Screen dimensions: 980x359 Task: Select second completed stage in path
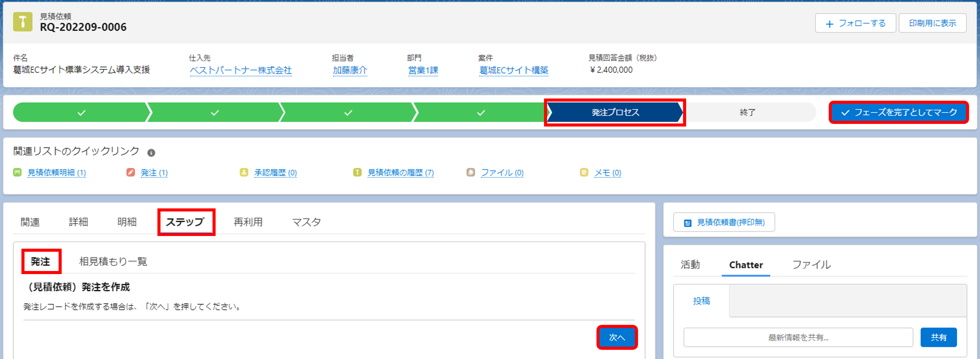pos(215,113)
